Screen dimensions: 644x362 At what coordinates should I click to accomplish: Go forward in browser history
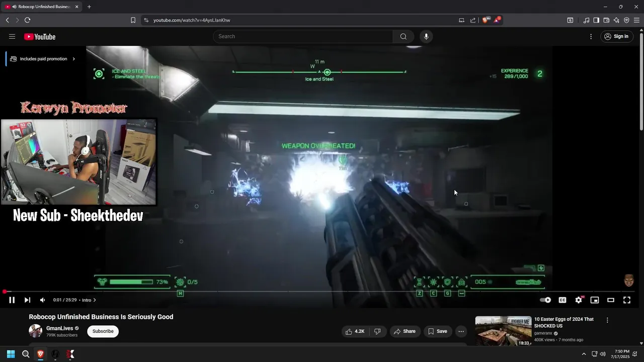[x=17, y=20]
